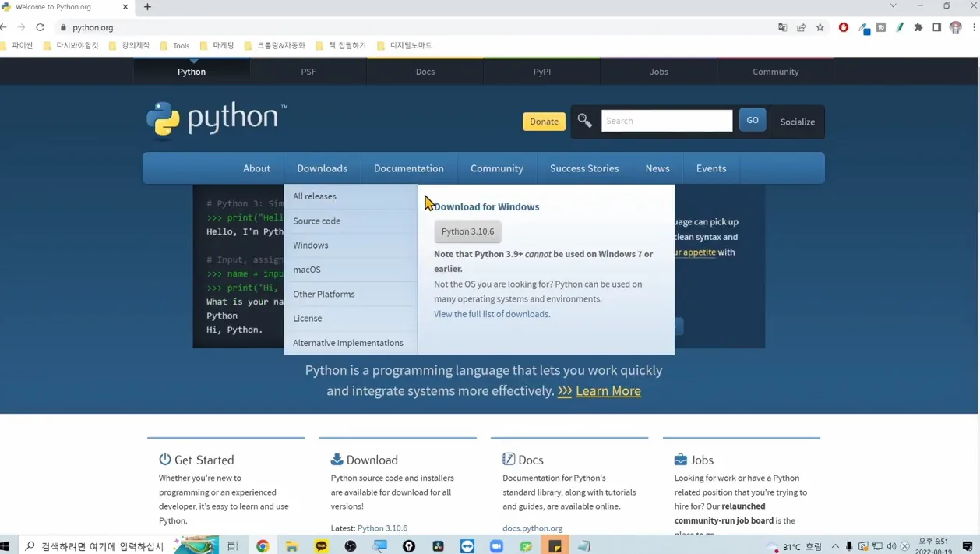Choose macOS in the Downloads submenu
This screenshot has width=980, height=554.
click(351, 270)
